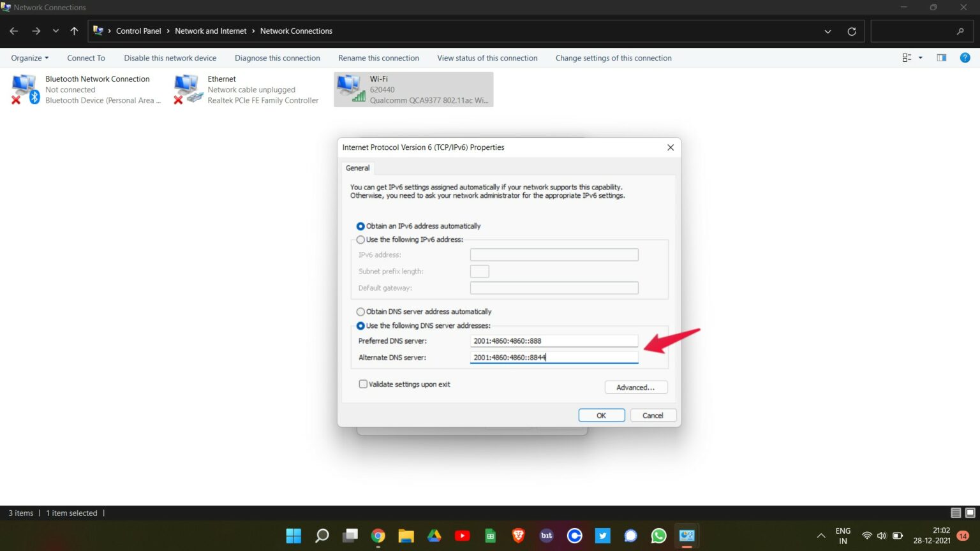Enable Validate settings upon exit
Screen dimensions: 980x551
[363, 384]
